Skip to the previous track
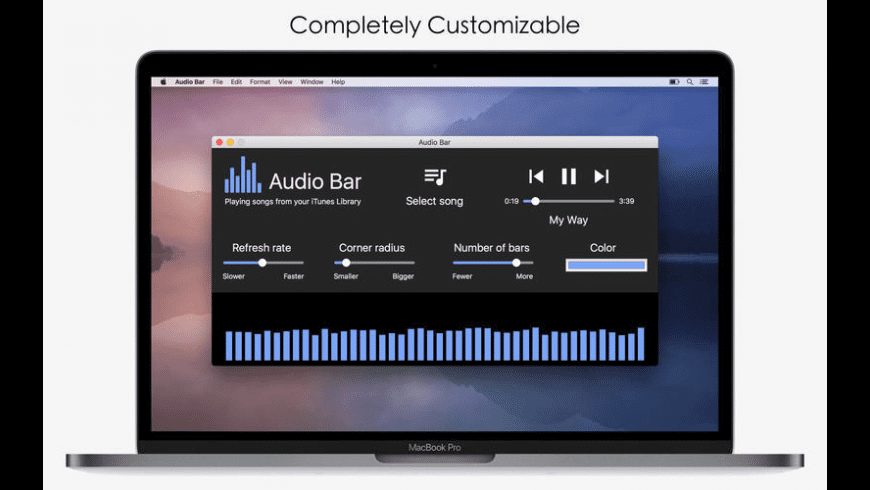Screen dimensions: 870x490 point(536,176)
